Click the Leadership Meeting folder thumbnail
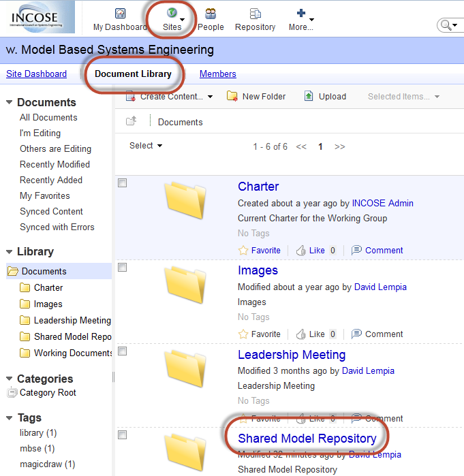This screenshot has height=476, width=464. (x=185, y=368)
